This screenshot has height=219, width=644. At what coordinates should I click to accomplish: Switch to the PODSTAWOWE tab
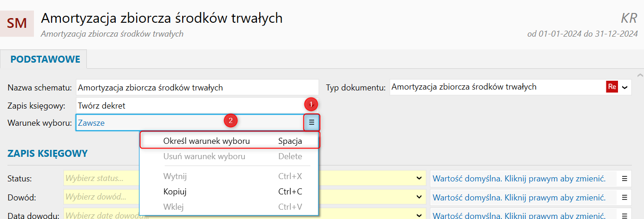pos(45,59)
